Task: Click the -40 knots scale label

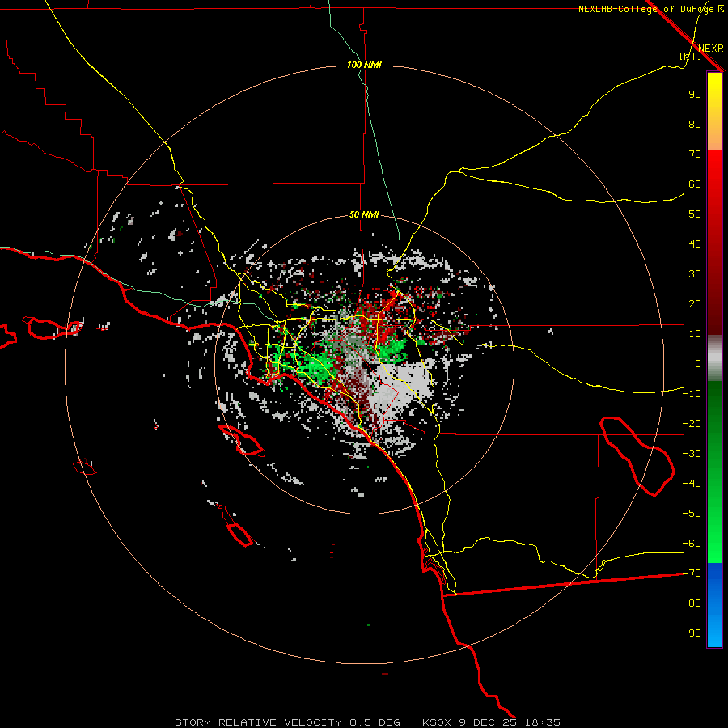Action: click(692, 484)
